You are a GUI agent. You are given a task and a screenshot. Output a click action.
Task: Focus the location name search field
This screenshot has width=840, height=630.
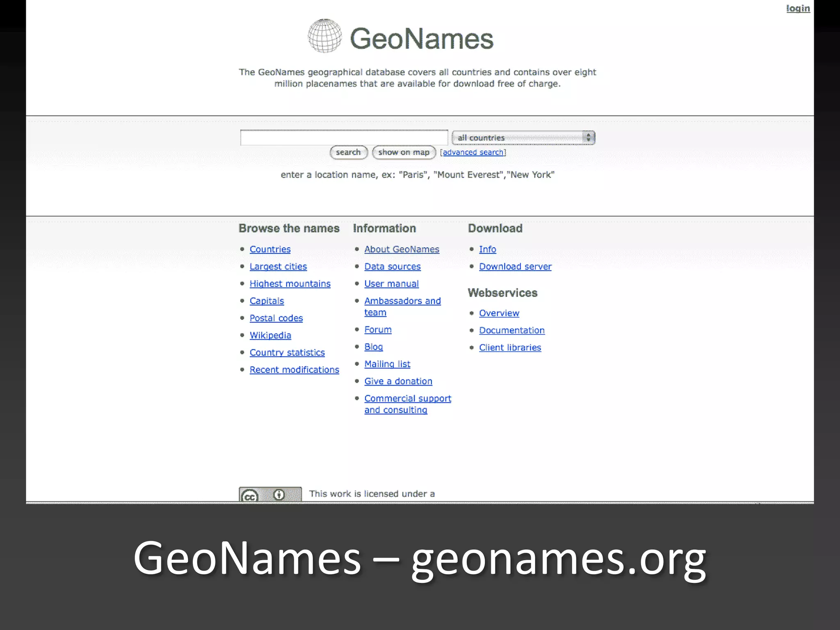(344, 137)
